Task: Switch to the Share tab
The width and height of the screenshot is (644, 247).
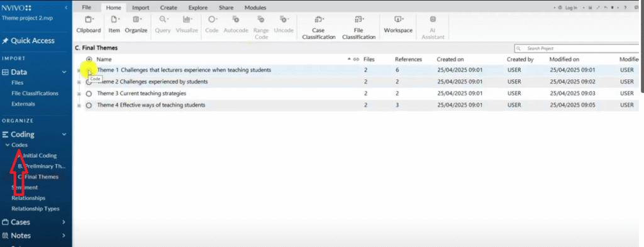Action: [227, 8]
